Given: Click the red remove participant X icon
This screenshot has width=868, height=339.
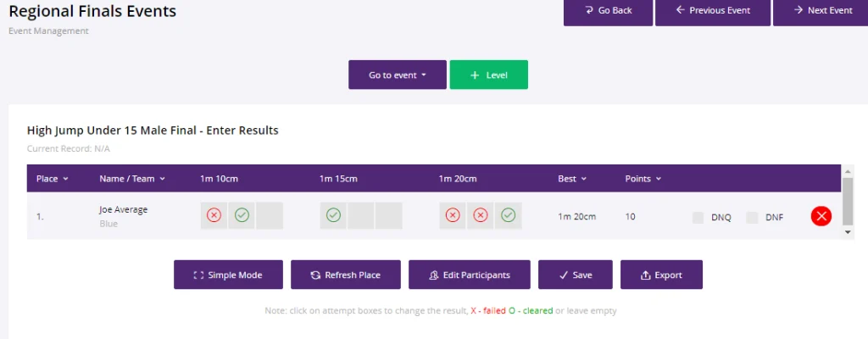Looking at the screenshot, I should point(821,216).
